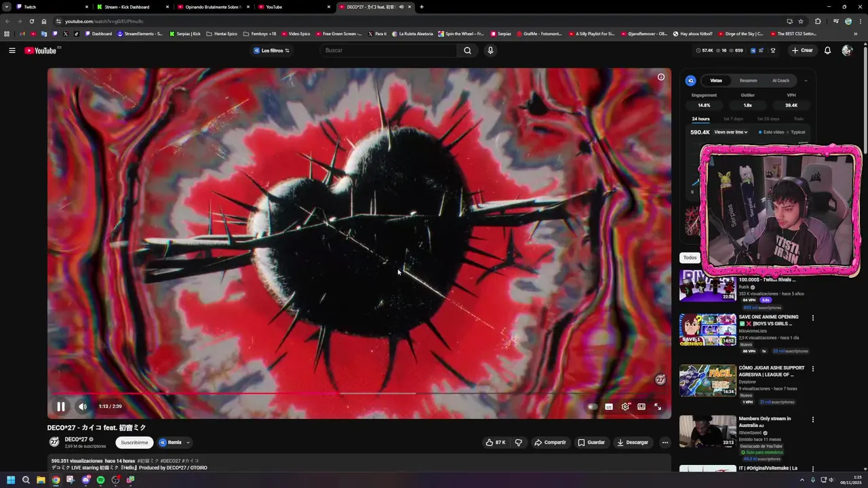Save video with Guardar button

point(591,443)
